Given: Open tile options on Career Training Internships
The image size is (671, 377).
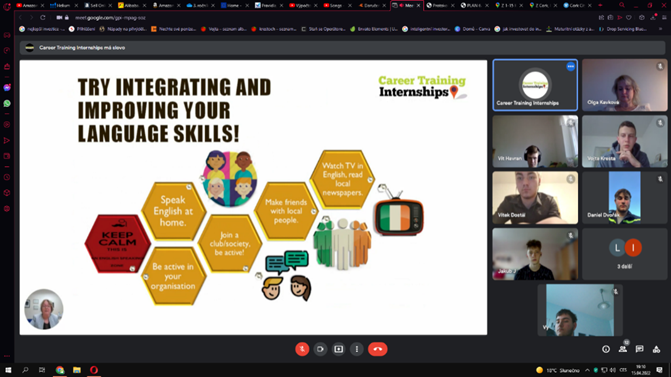Looking at the screenshot, I should [x=570, y=66].
